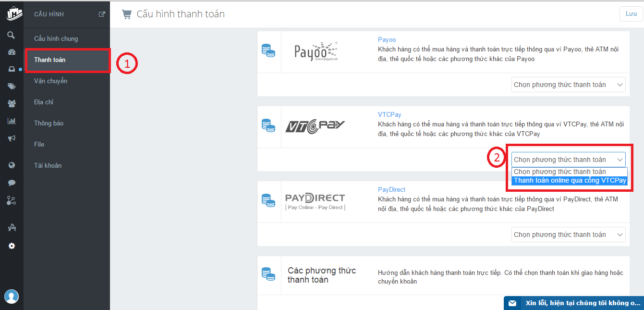
Task: Open the products tag icon
Action: pyautogui.click(x=12, y=87)
